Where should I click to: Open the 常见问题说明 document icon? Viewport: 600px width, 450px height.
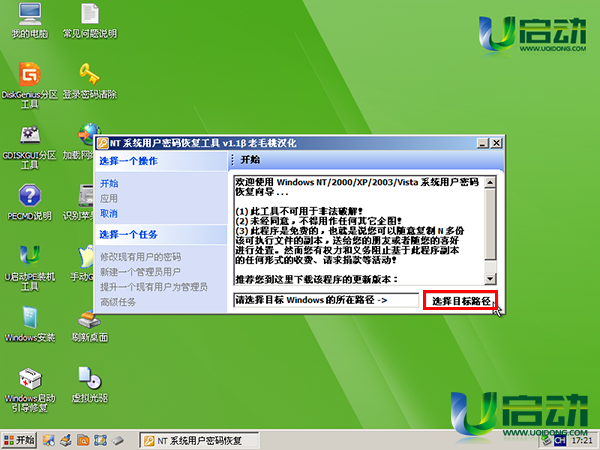tap(90, 21)
